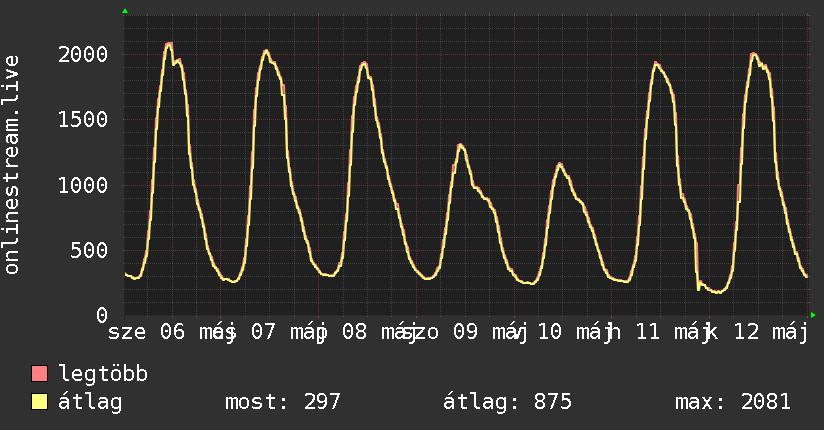Screen dimensions: 824x430
Task: Click the 0 y-axis label
Action: click(x=102, y=315)
